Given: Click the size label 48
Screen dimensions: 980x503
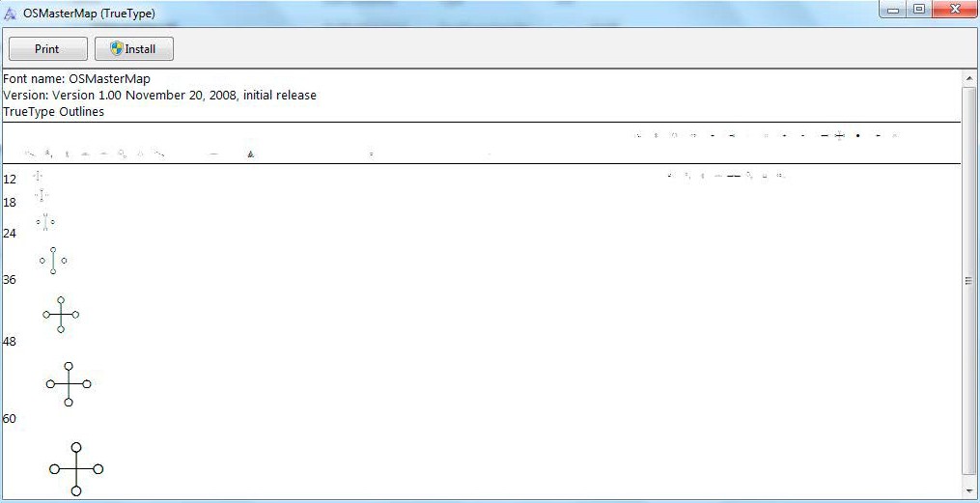Looking at the screenshot, I should [10, 341].
